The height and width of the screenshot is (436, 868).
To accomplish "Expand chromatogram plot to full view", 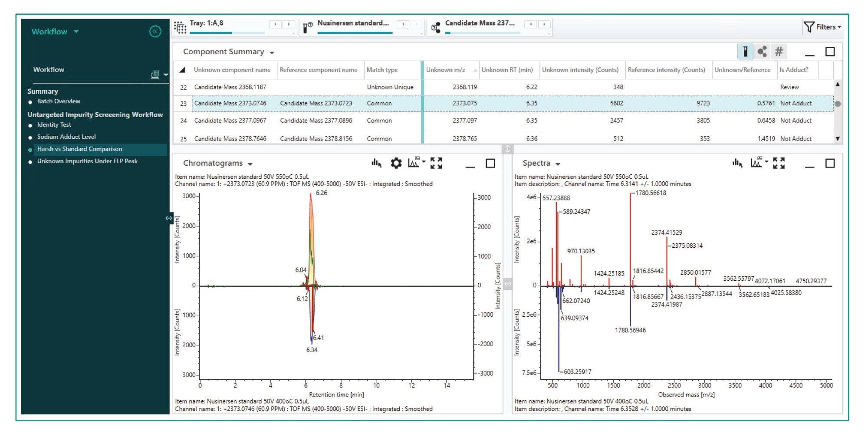I will click(x=436, y=163).
